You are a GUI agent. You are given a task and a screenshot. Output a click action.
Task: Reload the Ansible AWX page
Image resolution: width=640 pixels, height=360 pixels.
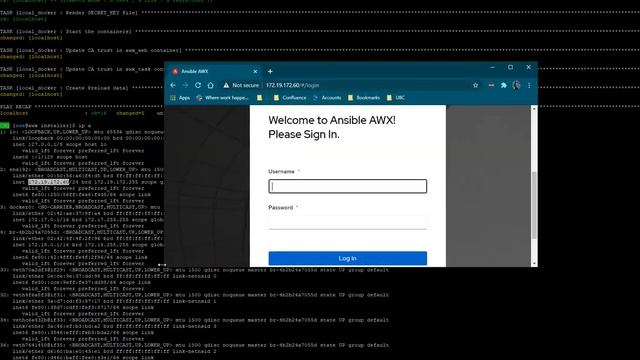pyautogui.click(x=198, y=85)
